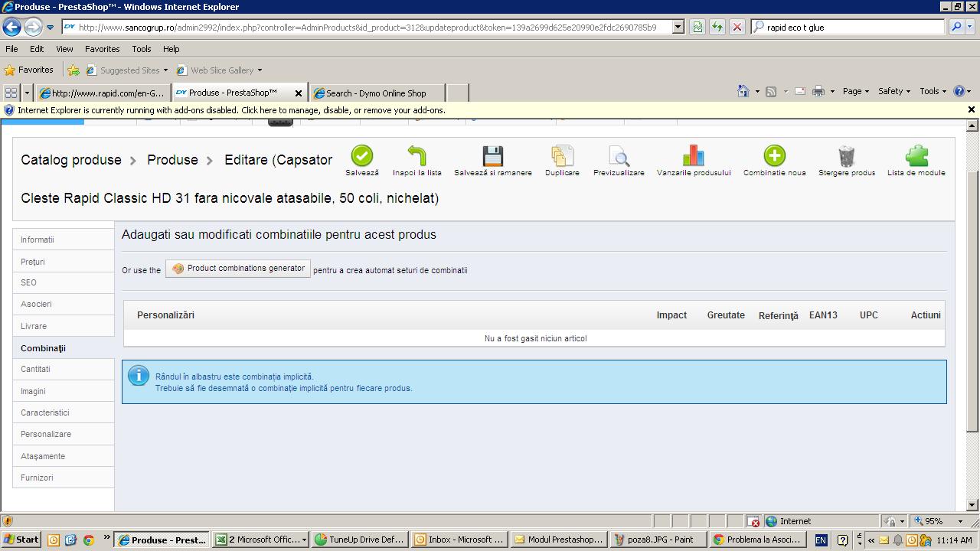Open the Edit menu

37,48
